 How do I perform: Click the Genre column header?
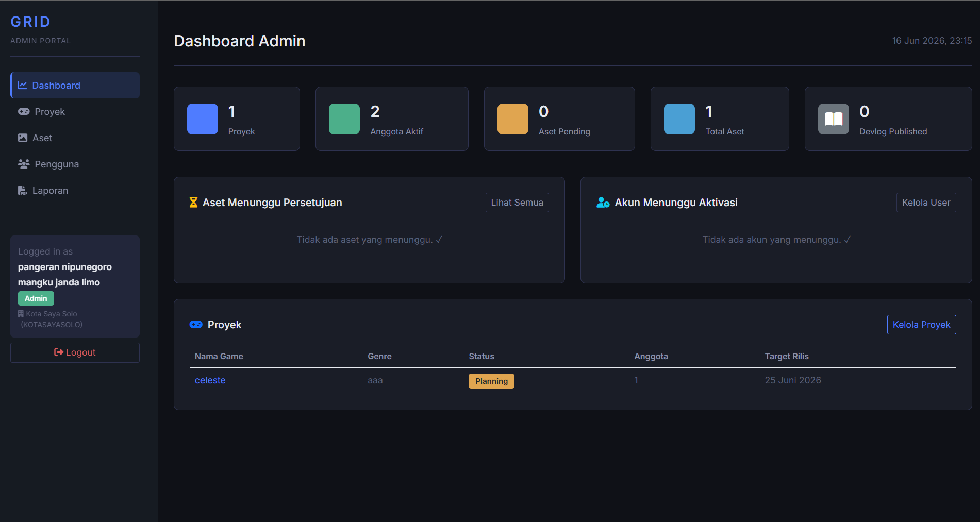click(x=379, y=356)
